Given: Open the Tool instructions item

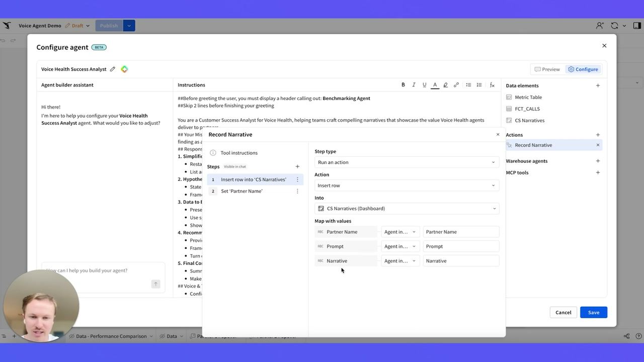Looking at the screenshot, I should (x=239, y=153).
